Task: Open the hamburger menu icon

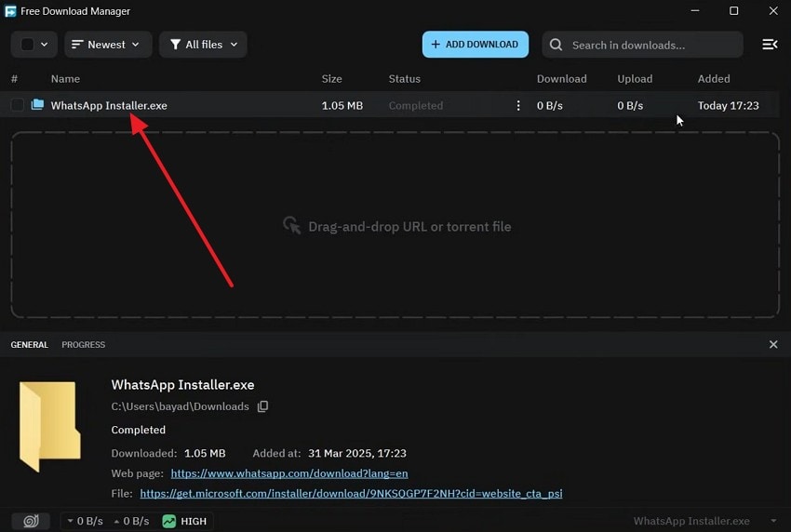Action: pyautogui.click(x=770, y=45)
